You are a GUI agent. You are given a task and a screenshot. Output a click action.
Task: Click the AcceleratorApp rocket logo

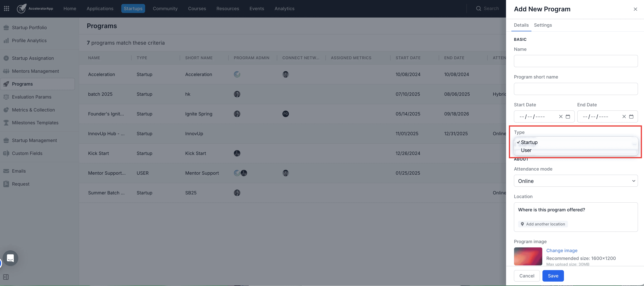tap(21, 9)
